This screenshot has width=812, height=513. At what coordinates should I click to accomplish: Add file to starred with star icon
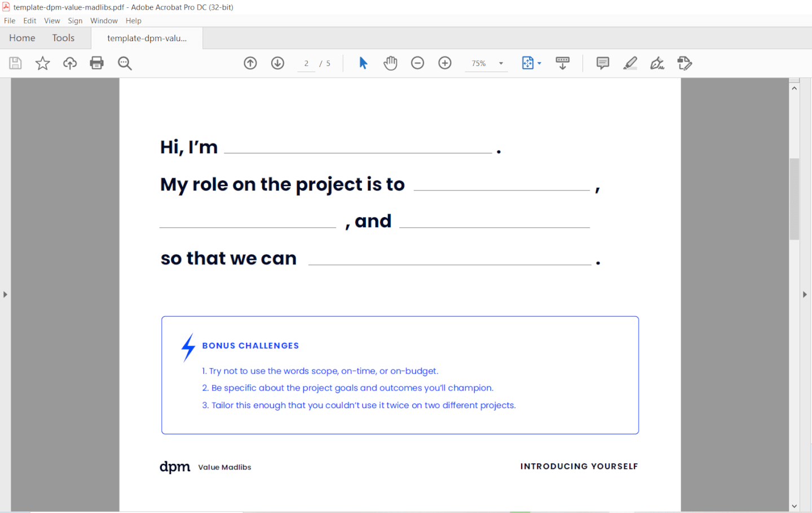click(x=42, y=63)
